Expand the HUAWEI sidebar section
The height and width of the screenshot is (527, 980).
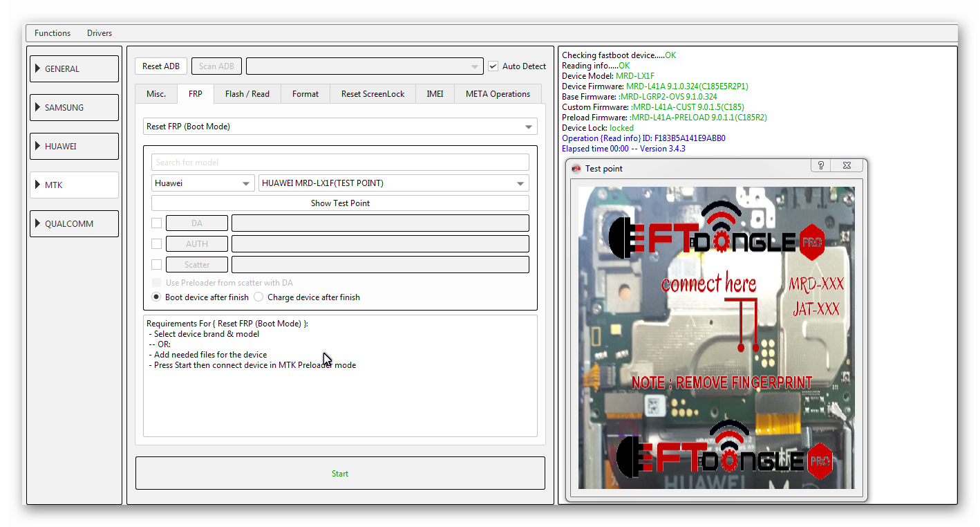pyautogui.click(x=75, y=147)
